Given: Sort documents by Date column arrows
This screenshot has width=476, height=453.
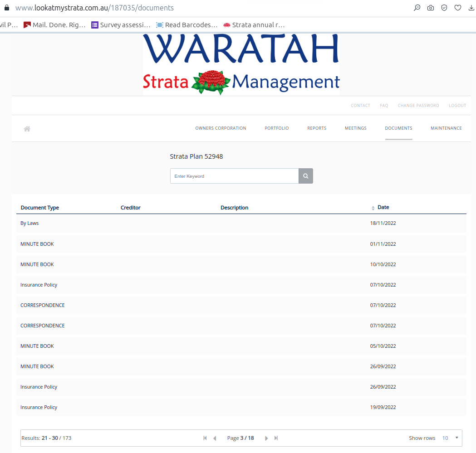Looking at the screenshot, I should (x=373, y=208).
